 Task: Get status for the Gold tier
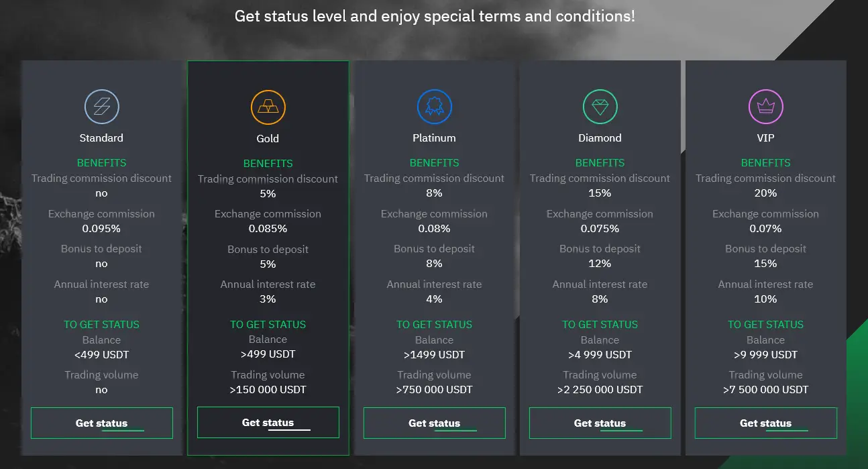click(268, 423)
